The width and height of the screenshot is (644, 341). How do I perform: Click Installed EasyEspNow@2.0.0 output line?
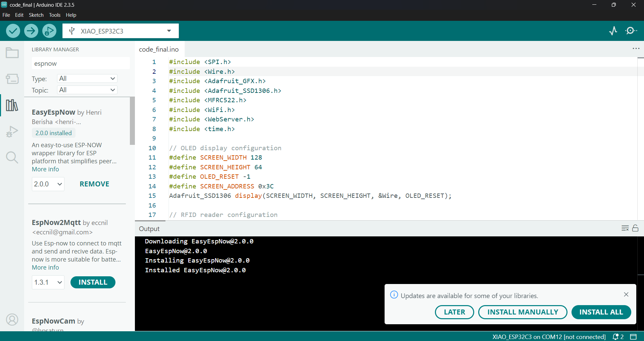195,270
